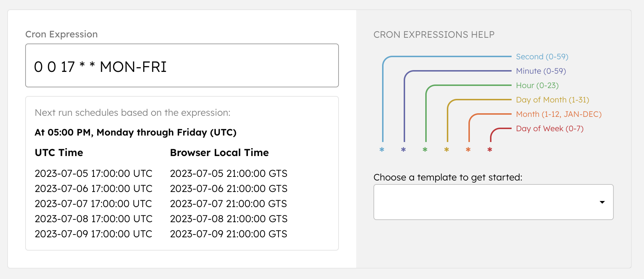Image resolution: width=644 pixels, height=279 pixels.
Task: Click the light blue Second asterisk symbol
Action: point(382,150)
